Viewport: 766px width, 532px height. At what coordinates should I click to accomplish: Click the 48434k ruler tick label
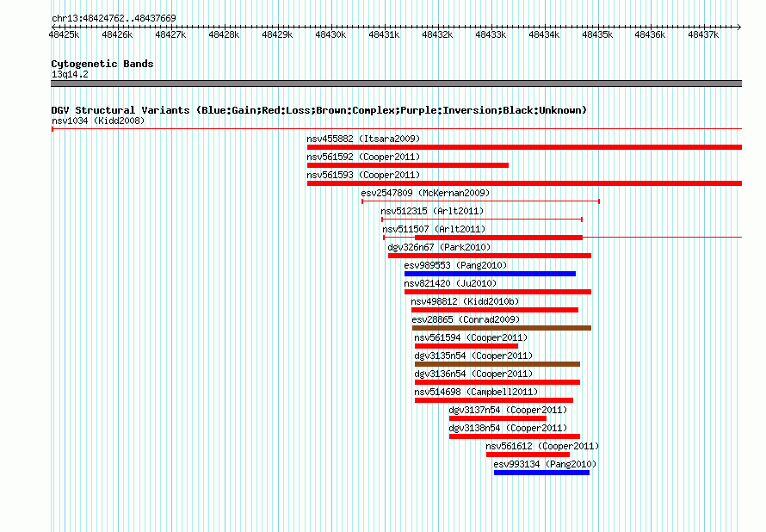(544, 34)
